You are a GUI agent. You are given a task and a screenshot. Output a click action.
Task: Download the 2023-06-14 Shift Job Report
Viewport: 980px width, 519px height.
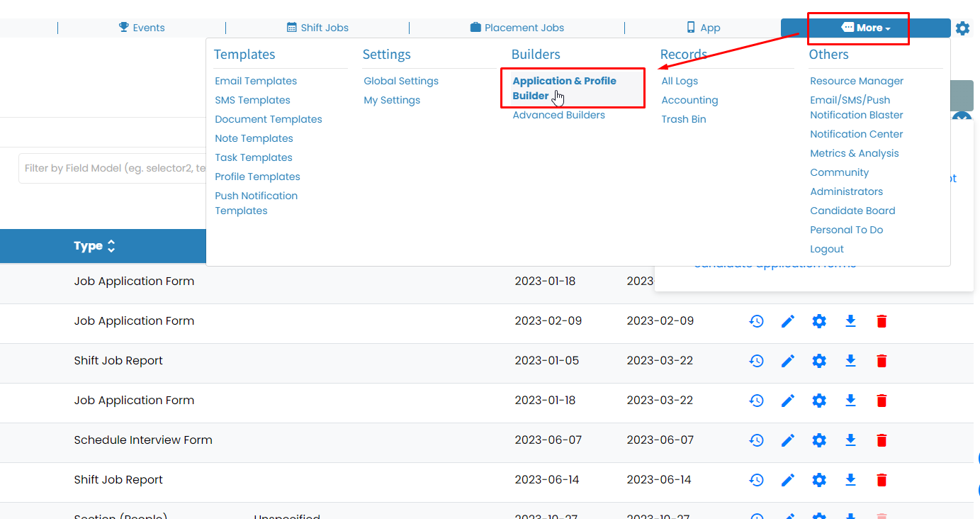point(850,480)
